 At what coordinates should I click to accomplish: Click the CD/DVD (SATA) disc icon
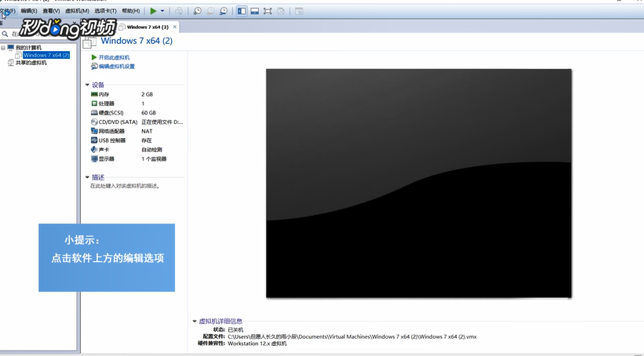click(x=94, y=122)
